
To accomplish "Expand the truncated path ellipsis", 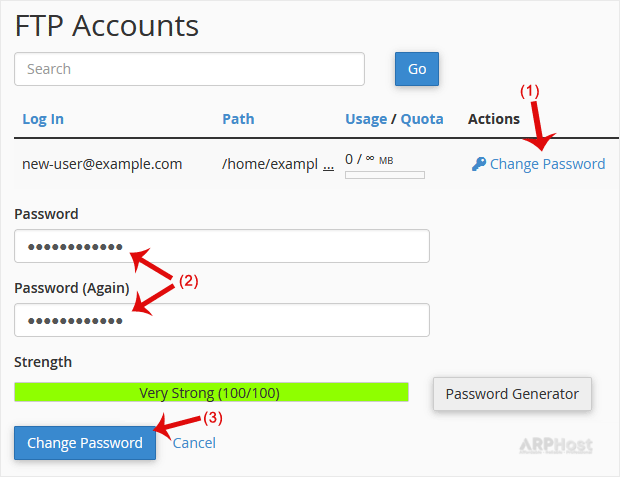I will tap(329, 165).
